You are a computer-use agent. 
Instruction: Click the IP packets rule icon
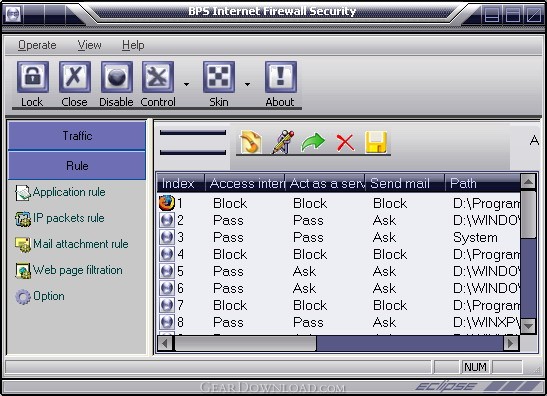(23, 219)
